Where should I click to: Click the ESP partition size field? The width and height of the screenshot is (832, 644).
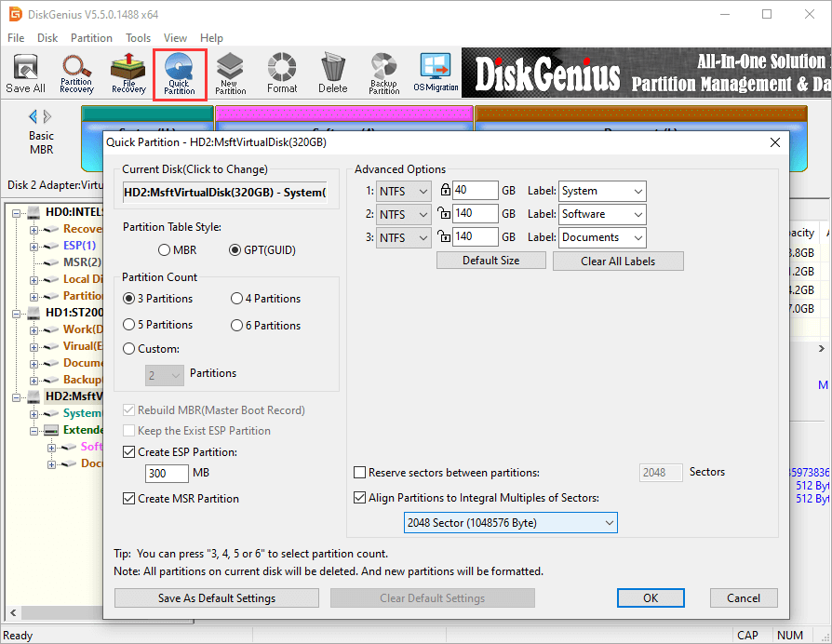[x=167, y=474]
